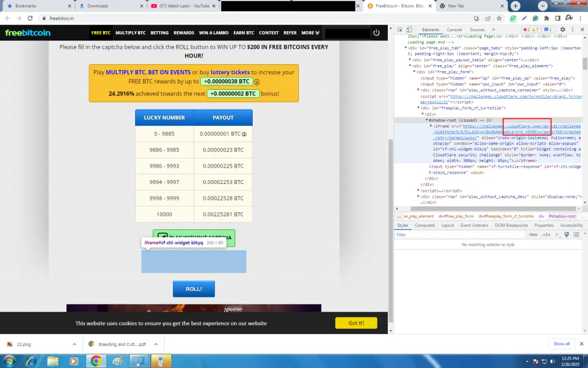
Task: Open the DOM Breakpoints tab
Action: tap(511, 225)
